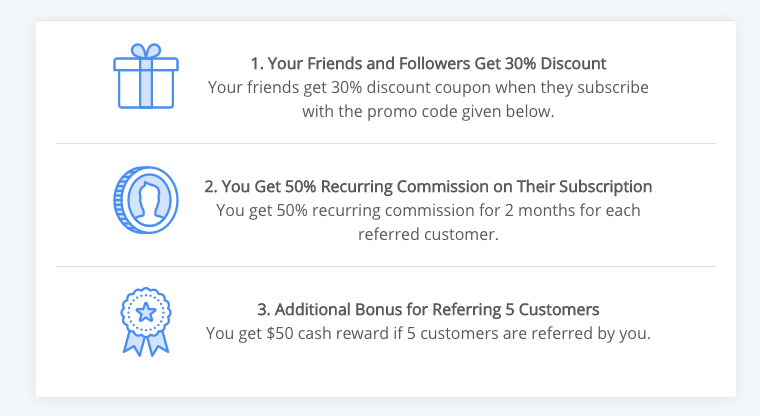The width and height of the screenshot is (760, 416).
Task: Click the "50% recurring commission for 2 months" line
Action: tap(428, 210)
